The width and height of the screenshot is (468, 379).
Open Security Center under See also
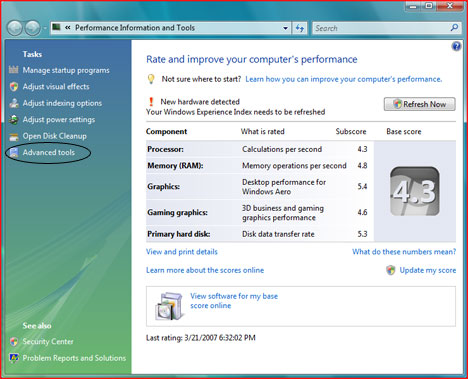pyautogui.click(x=48, y=342)
